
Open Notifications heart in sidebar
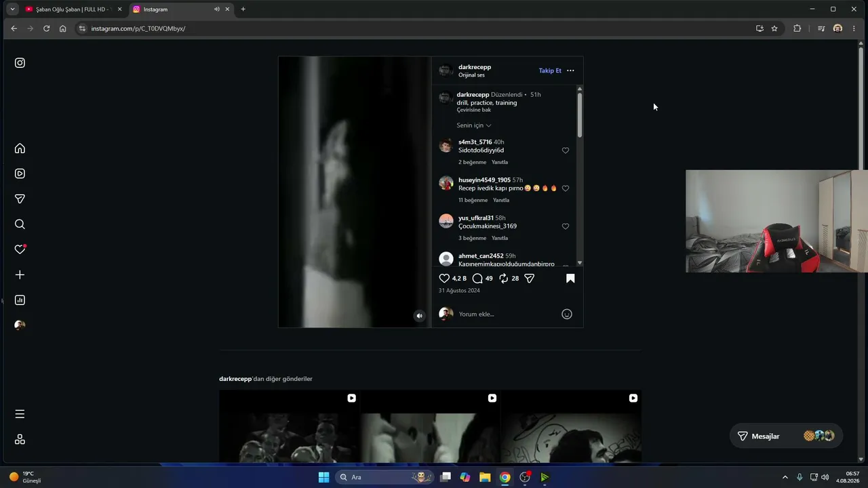20,249
